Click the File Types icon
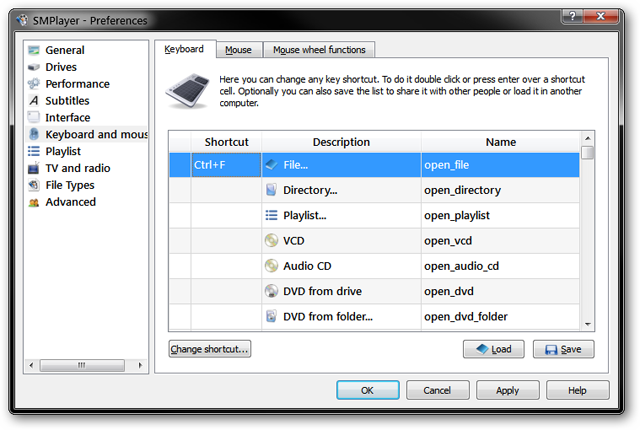This screenshot has height=430, width=640. pyautogui.click(x=34, y=185)
